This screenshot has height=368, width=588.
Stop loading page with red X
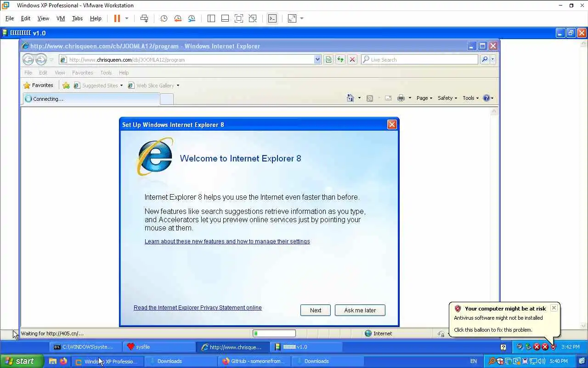[x=352, y=59]
